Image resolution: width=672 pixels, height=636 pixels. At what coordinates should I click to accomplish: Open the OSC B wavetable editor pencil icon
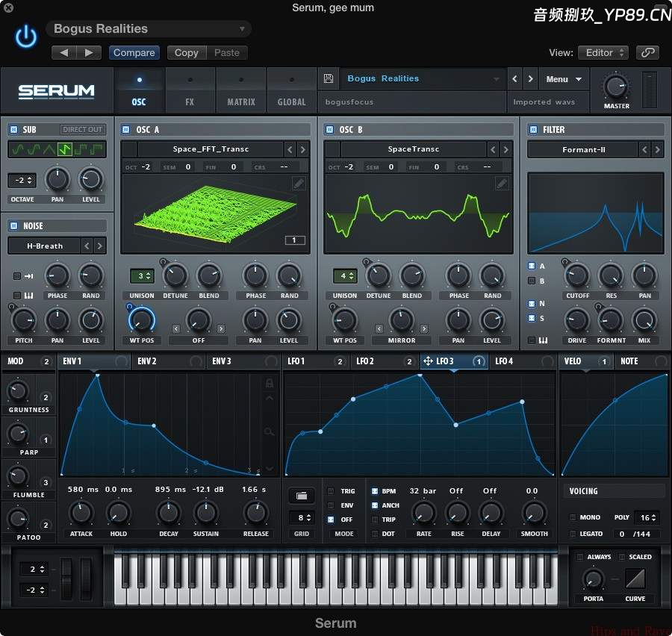coord(502,183)
